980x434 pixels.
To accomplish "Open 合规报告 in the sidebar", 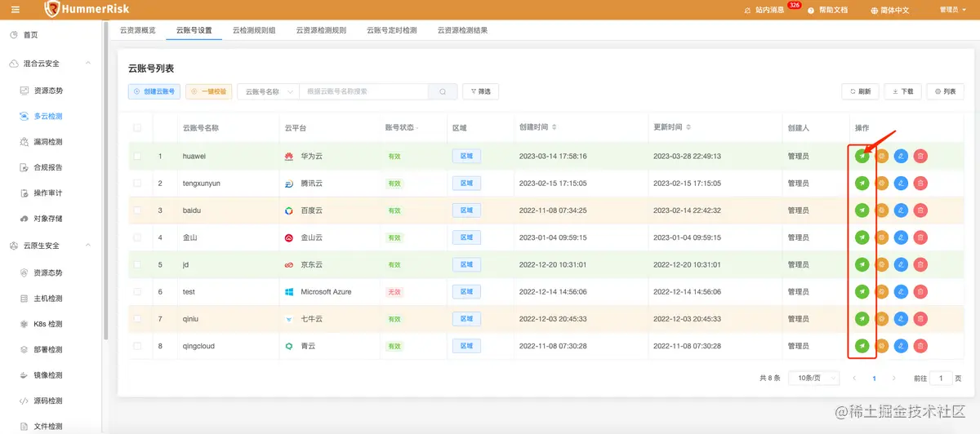I will click(48, 167).
